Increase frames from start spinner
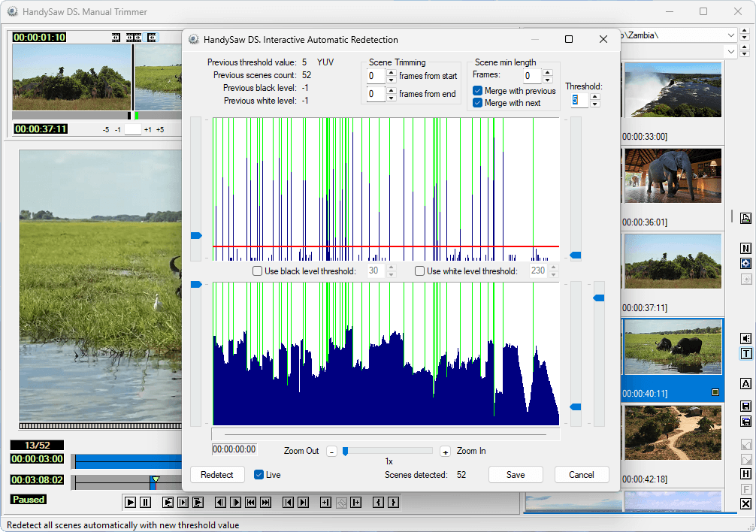This screenshot has height=532, width=756. [391, 72]
